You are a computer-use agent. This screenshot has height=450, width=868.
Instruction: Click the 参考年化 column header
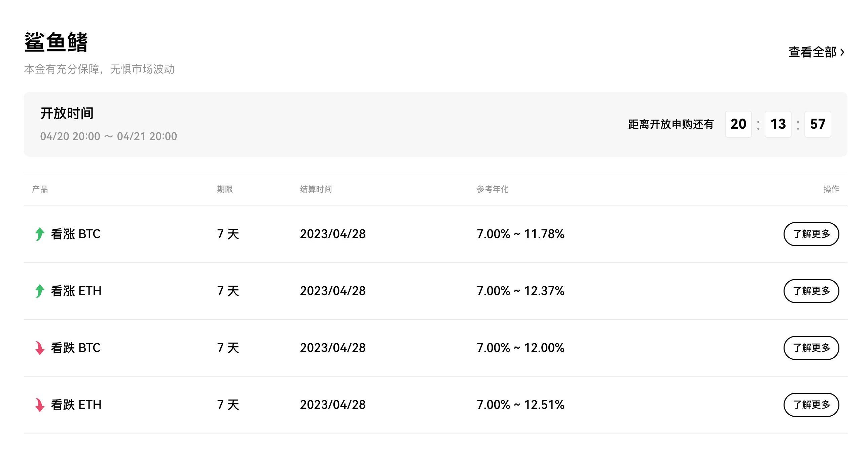(x=492, y=189)
